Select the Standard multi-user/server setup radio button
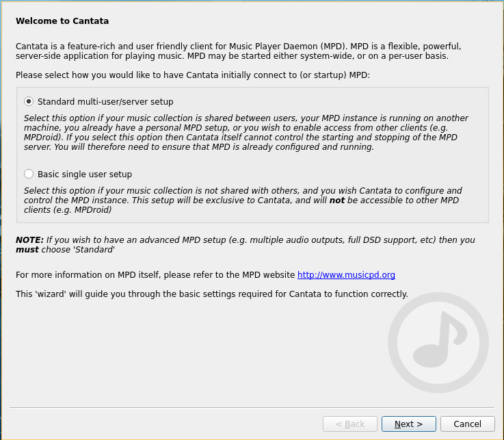This screenshot has width=504, height=440. (29, 101)
